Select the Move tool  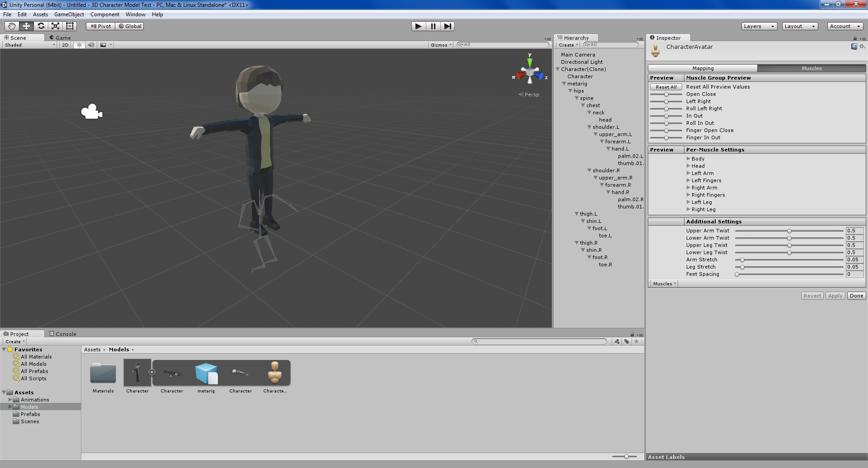(26, 26)
